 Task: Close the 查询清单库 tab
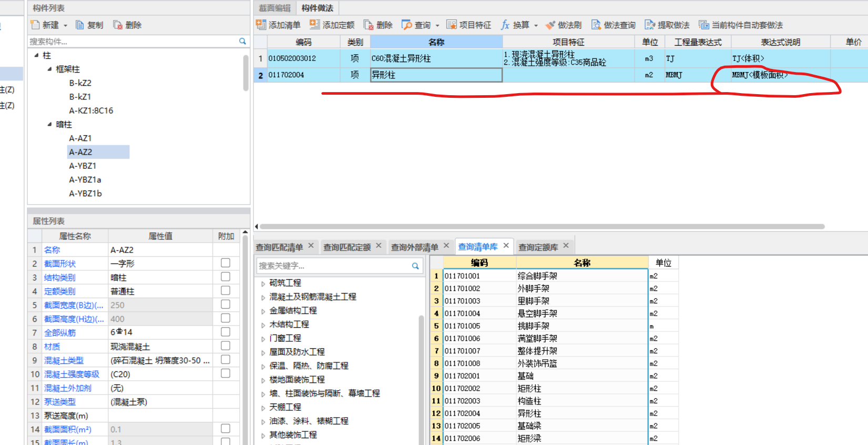tap(506, 246)
